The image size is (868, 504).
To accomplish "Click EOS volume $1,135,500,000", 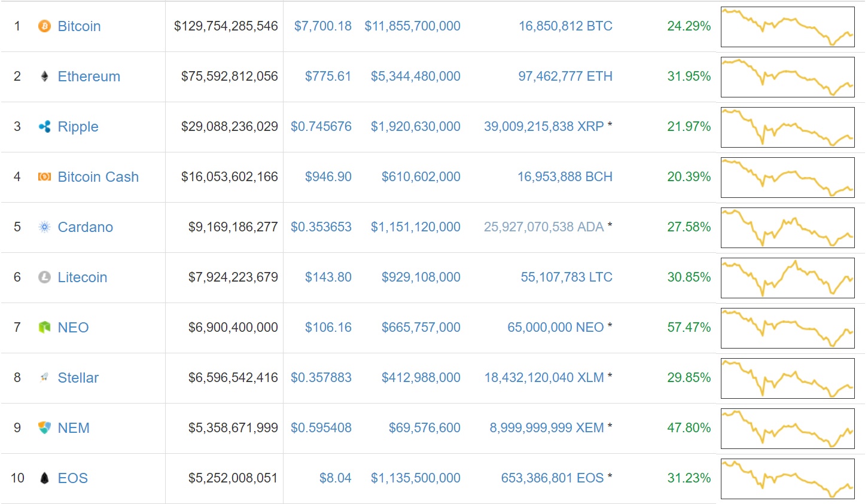I will 415,478.
